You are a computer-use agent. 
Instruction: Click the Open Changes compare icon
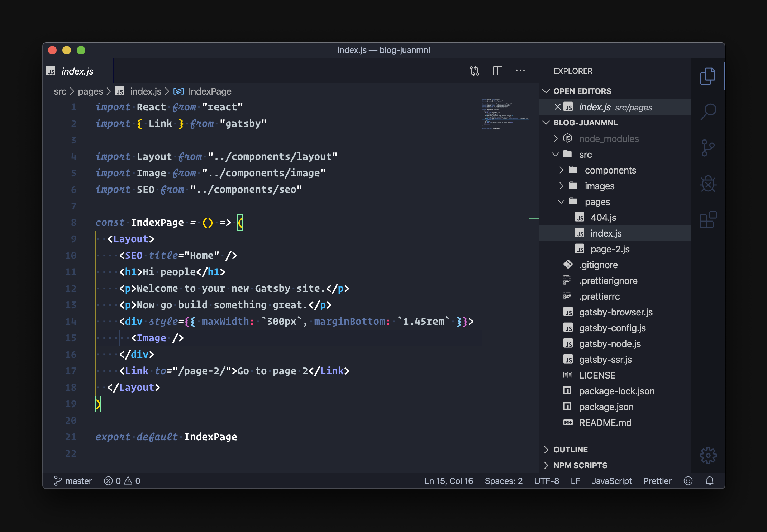(475, 71)
